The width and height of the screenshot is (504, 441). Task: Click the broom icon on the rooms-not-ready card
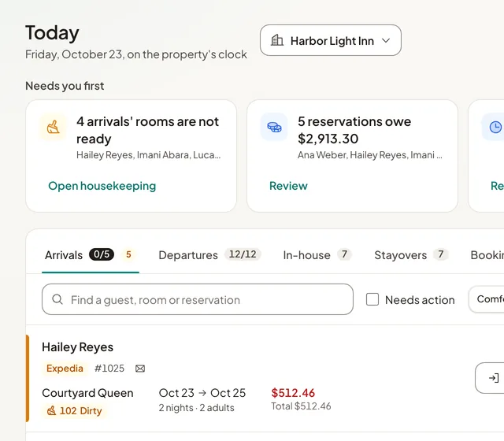coord(54,127)
